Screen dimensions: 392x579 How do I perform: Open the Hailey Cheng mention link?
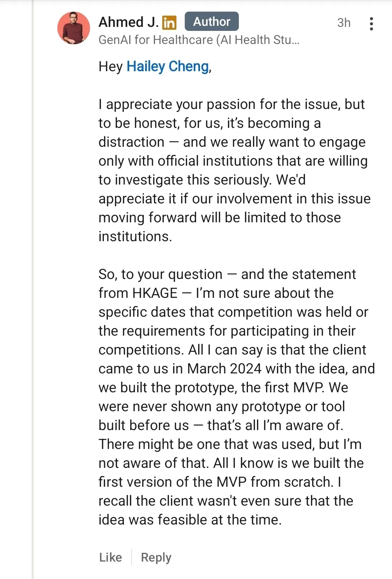tap(168, 66)
